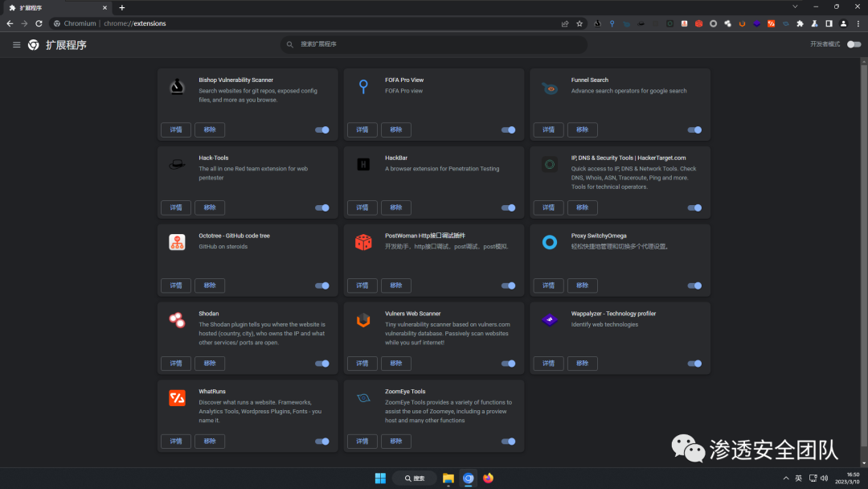868x489 pixels.
Task: Click the Shodan toolbar icon
Action: [x=727, y=24]
